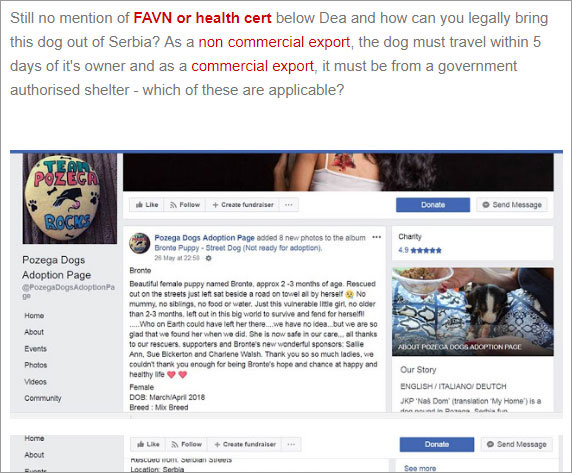Like the Pozega Dogs page
This screenshot has width=572, height=473.
coord(147,205)
